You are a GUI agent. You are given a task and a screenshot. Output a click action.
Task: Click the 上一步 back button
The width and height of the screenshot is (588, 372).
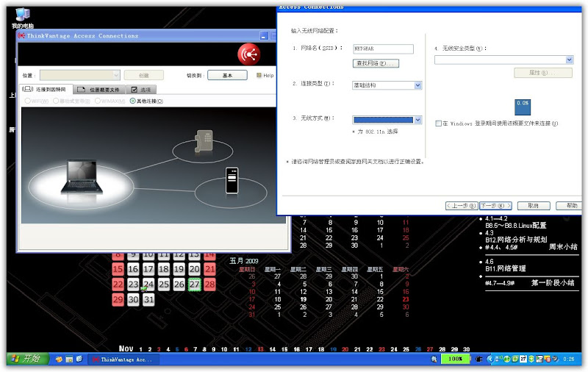(462, 206)
